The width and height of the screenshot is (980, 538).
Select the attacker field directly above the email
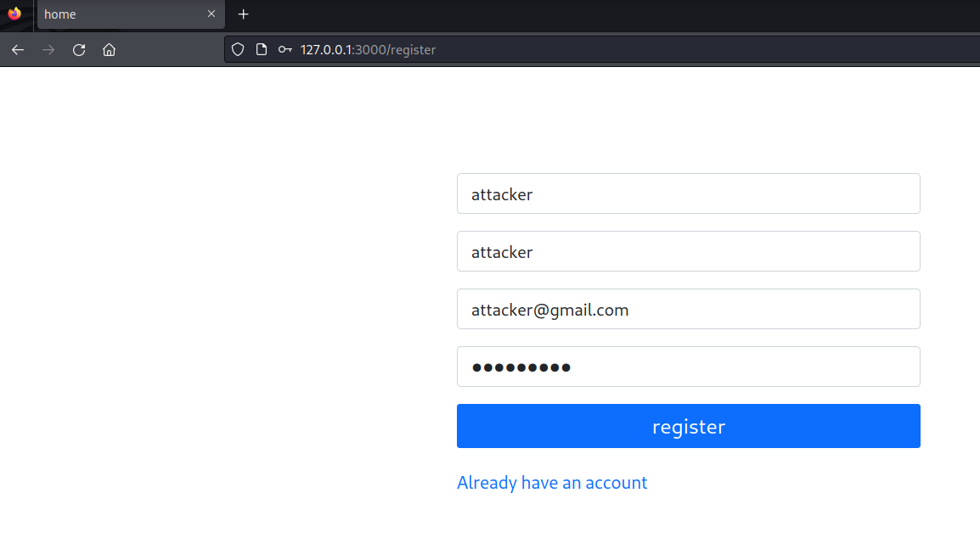[688, 252]
